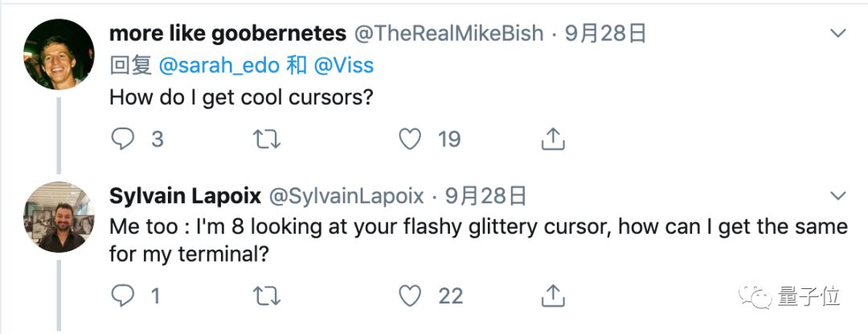Open the @Viss mention link

pos(343,66)
